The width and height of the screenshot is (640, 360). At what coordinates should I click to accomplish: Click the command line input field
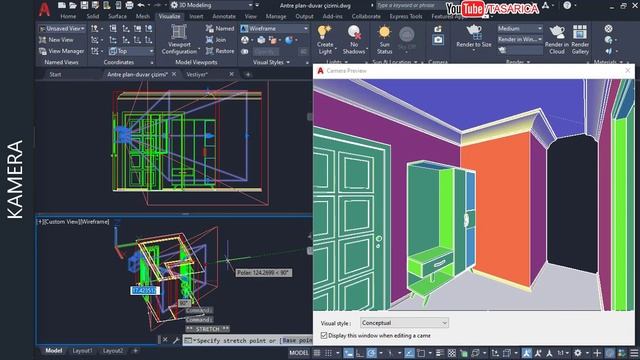[248, 340]
